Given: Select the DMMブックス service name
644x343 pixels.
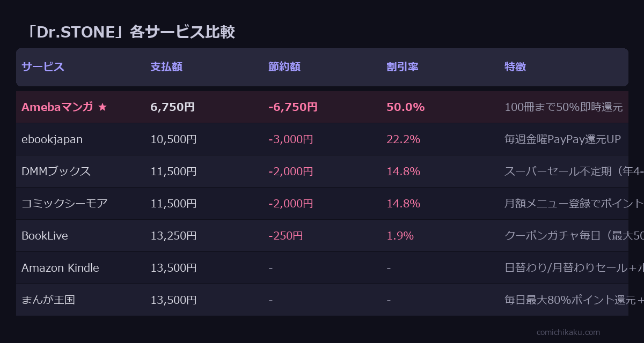Looking at the screenshot, I should [56, 171].
